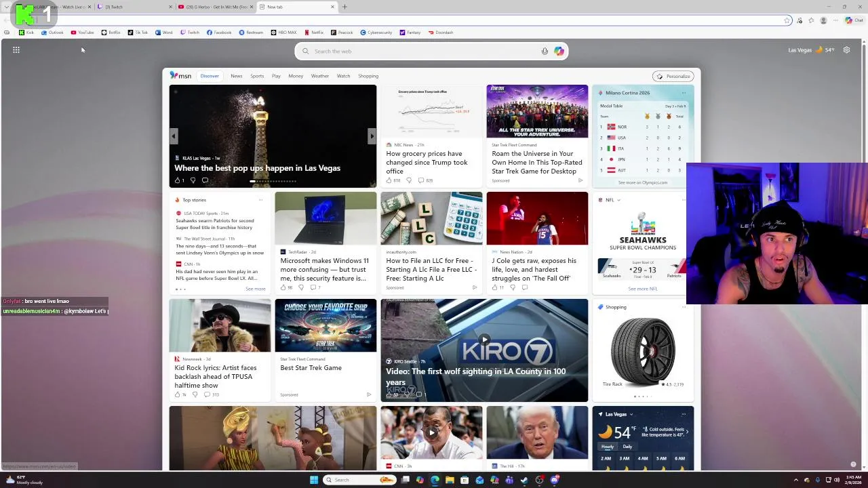Open page settings gear icon

click(x=846, y=49)
